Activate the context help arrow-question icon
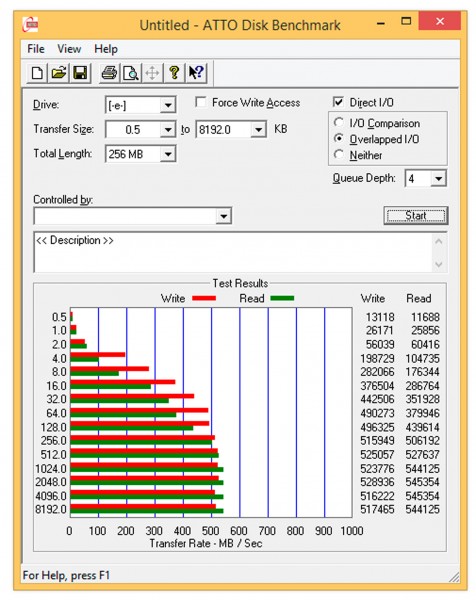Screen dimensions: 476x600 point(196,73)
